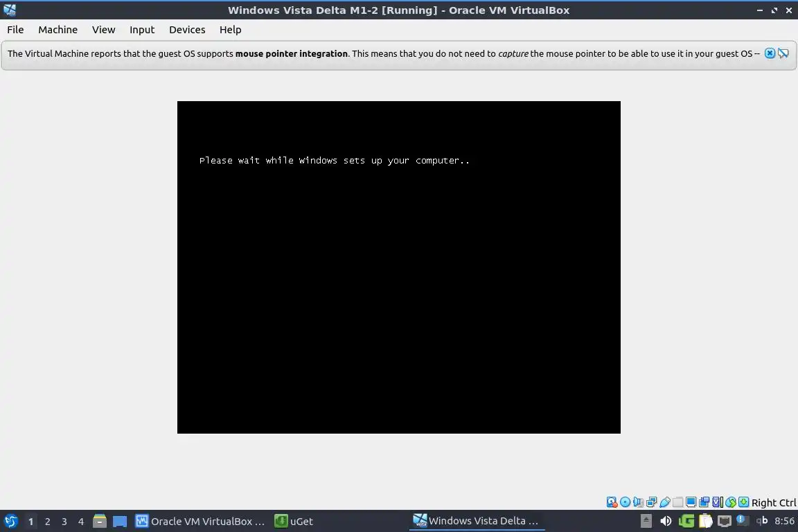Screen dimensions: 798x532
Task: Maximize the VirtualBox VM window
Action: tap(774, 10)
